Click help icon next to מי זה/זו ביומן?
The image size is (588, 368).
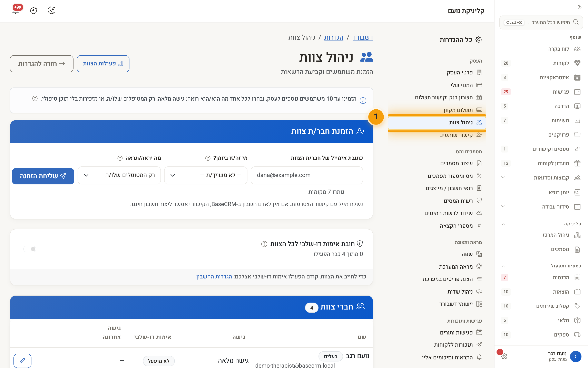coord(208,158)
